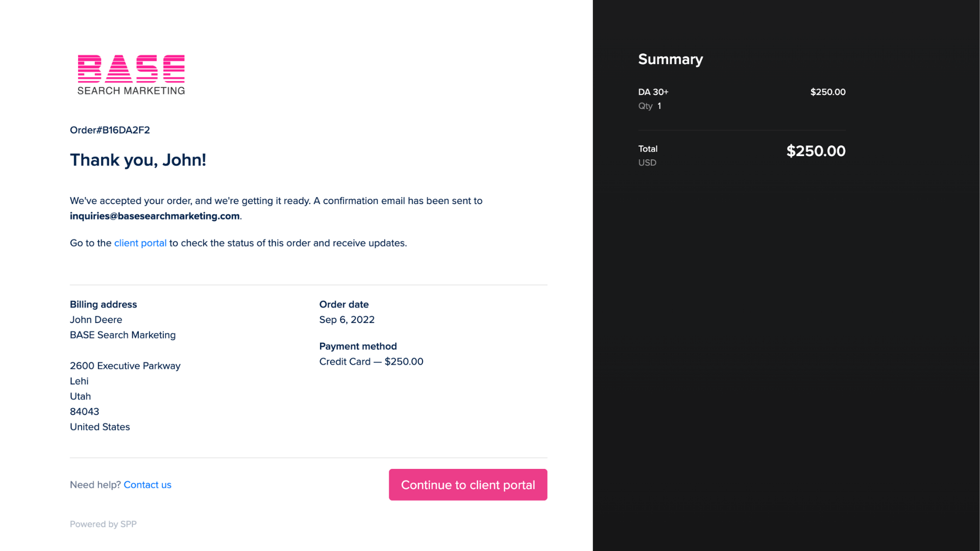The height and width of the screenshot is (551, 980).
Task: Click the BASE Search Marketing logo
Action: coord(131,75)
